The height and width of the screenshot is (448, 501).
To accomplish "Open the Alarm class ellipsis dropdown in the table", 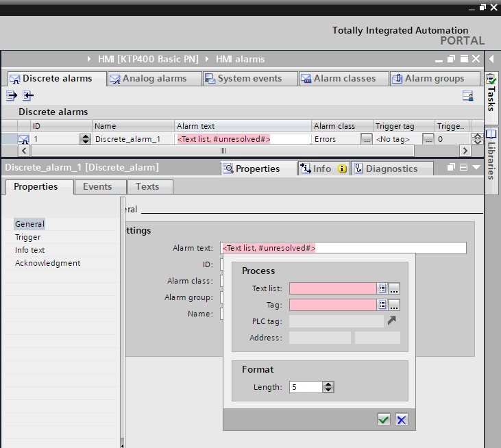I will 367,139.
